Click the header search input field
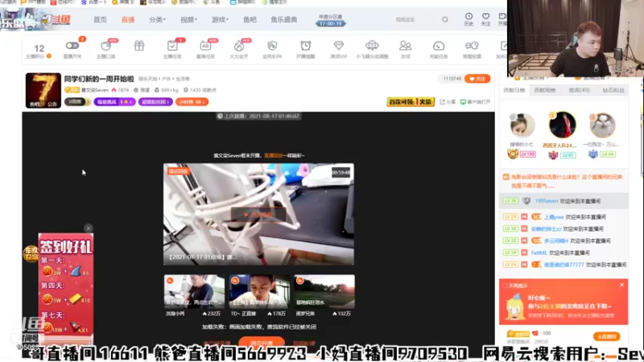Viewport: 644px width, 362px height. [x=415, y=19]
